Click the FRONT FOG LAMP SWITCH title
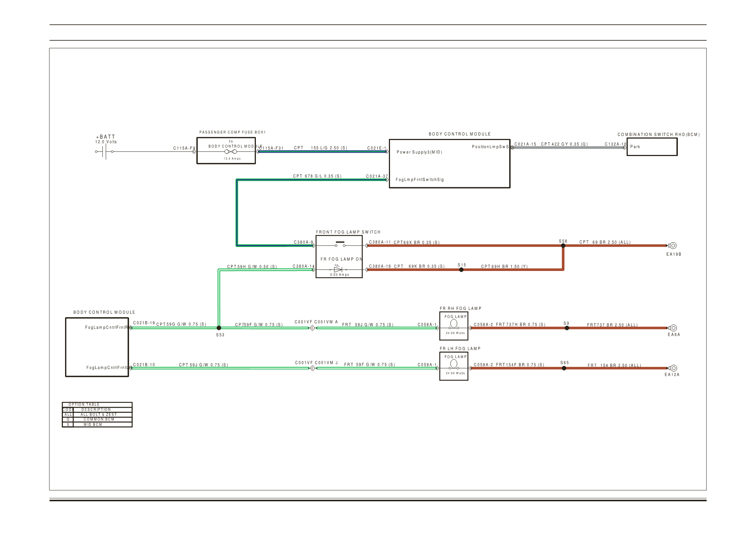The image size is (756, 535). pyautogui.click(x=348, y=232)
